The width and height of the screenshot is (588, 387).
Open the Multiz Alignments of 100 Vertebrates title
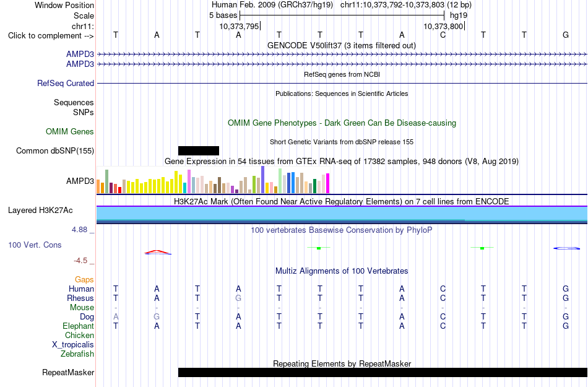click(x=342, y=271)
